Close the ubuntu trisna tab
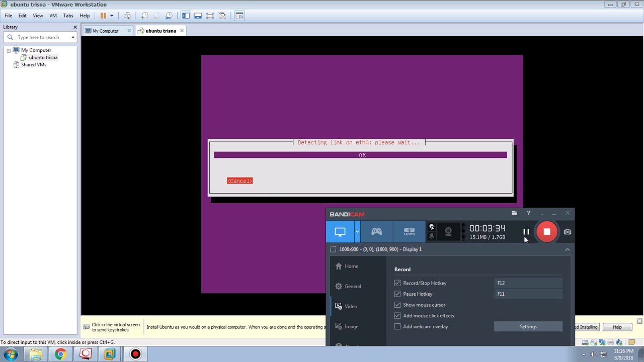The width and height of the screenshot is (644, 362). point(182,31)
